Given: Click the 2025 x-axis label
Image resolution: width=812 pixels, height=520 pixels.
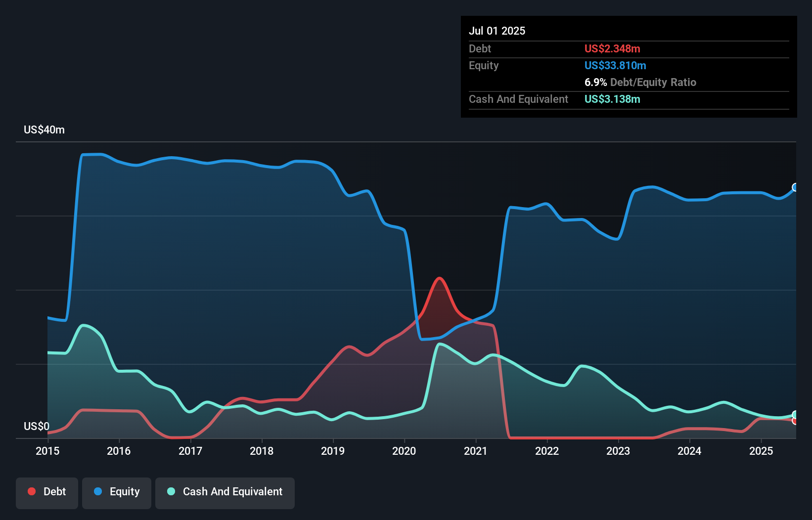Looking at the screenshot, I should [x=761, y=451].
